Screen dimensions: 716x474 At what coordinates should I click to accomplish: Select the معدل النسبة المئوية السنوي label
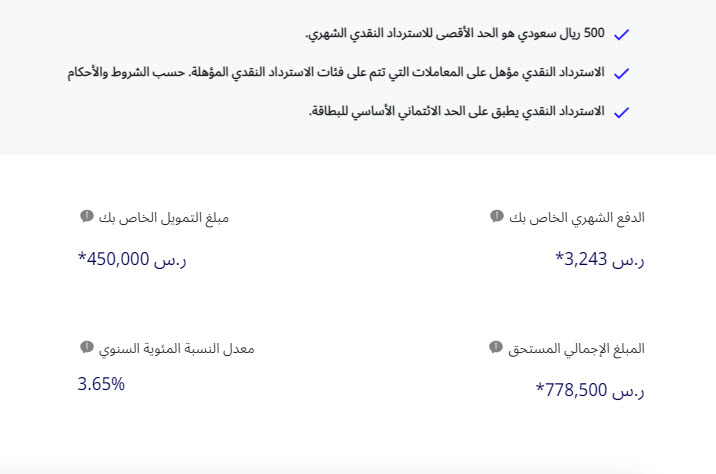176,349
